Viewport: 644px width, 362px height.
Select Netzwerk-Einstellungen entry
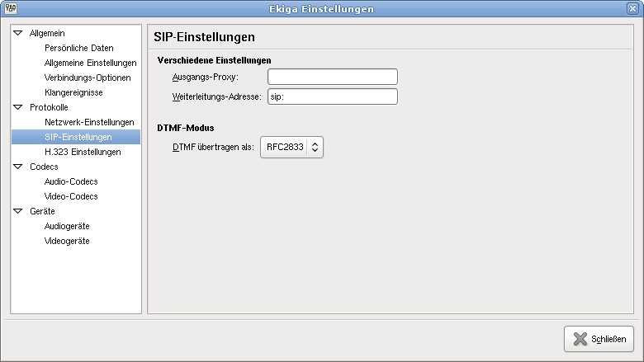88,122
